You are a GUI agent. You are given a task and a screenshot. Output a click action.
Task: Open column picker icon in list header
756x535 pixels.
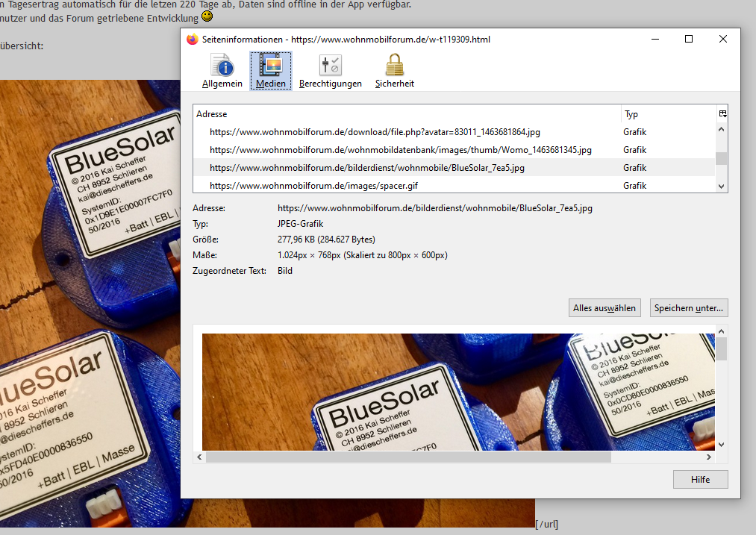pos(722,113)
